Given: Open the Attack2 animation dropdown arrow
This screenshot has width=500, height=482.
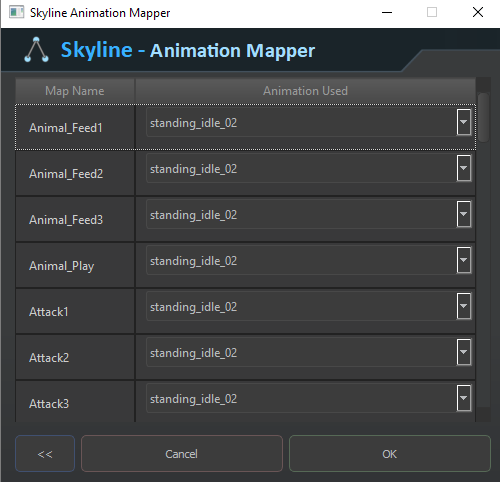Looking at the screenshot, I should coord(464,352).
